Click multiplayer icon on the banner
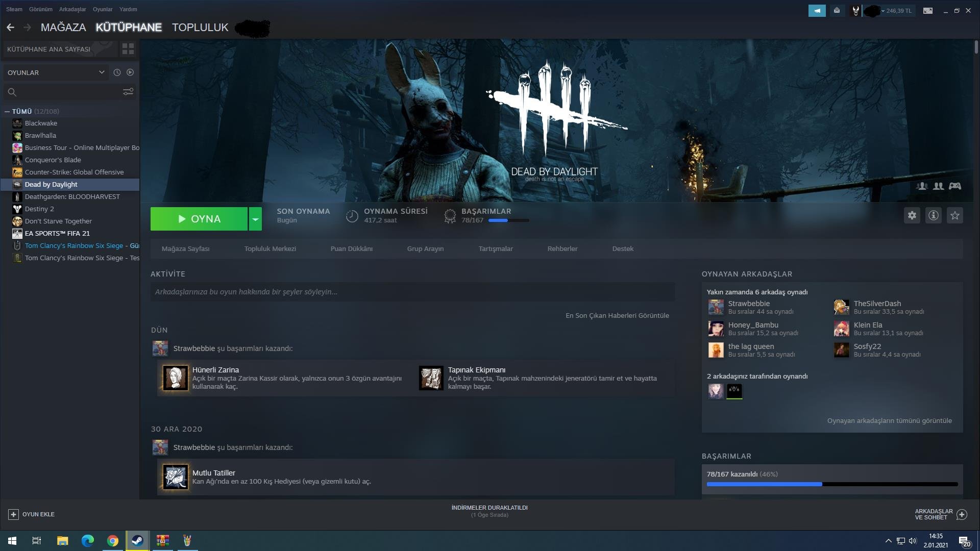 (x=938, y=186)
